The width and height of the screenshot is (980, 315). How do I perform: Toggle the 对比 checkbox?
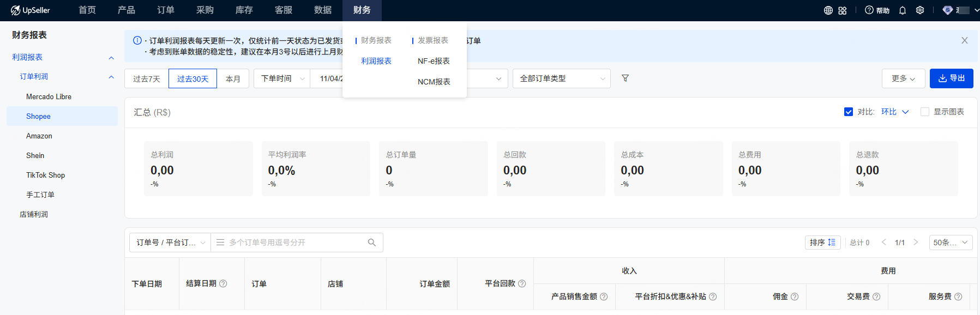pos(849,112)
